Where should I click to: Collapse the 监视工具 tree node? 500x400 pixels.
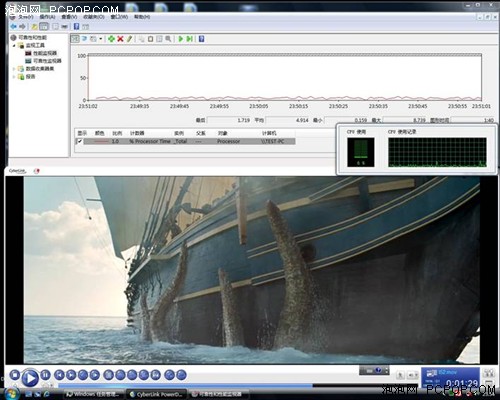tap(14, 45)
